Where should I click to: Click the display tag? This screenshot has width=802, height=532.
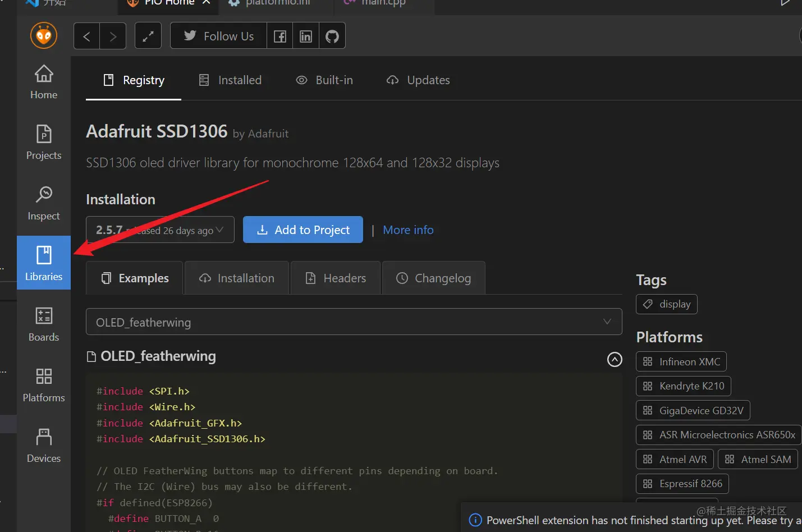667,304
